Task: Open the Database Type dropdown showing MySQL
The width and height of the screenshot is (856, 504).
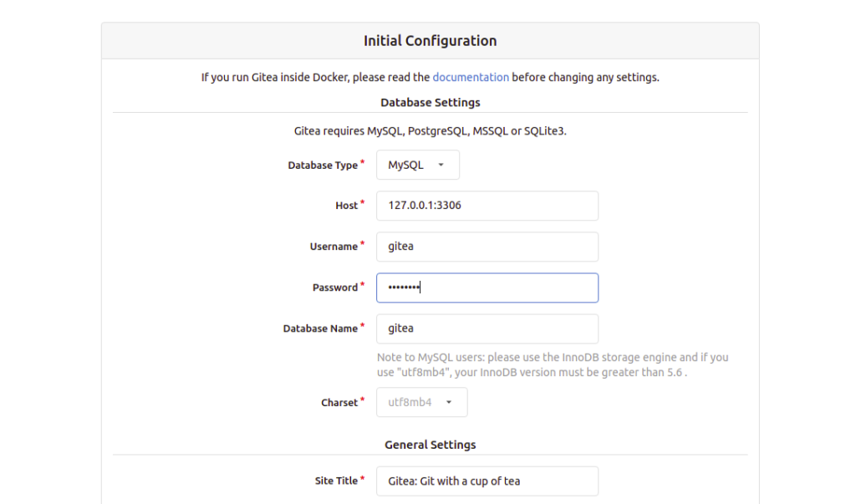Action: [418, 165]
